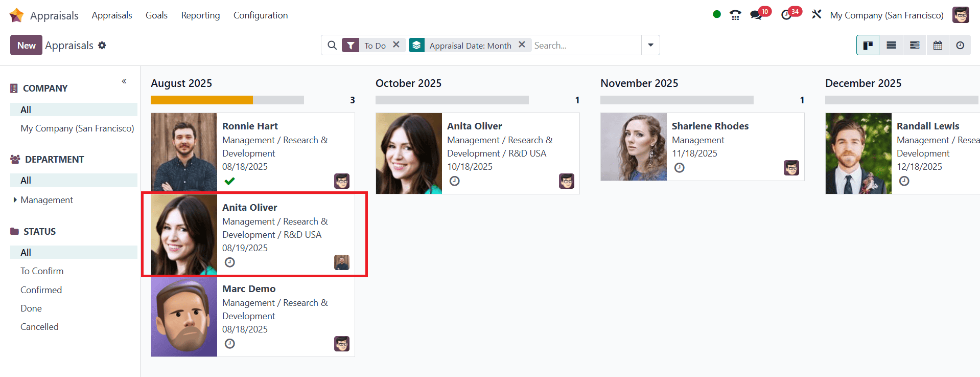980x377 pixels.
Task: Click the Appraisals app star logo
Action: click(x=16, y=15)
